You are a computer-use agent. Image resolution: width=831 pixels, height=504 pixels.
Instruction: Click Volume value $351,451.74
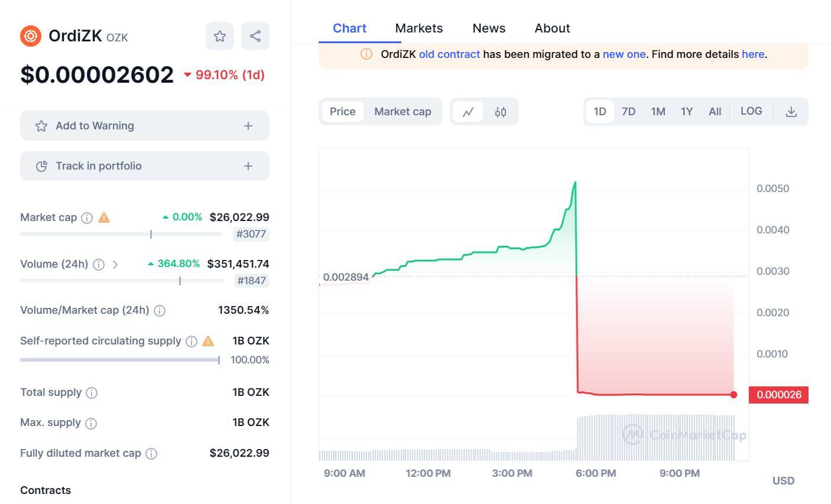coord(238,264)
